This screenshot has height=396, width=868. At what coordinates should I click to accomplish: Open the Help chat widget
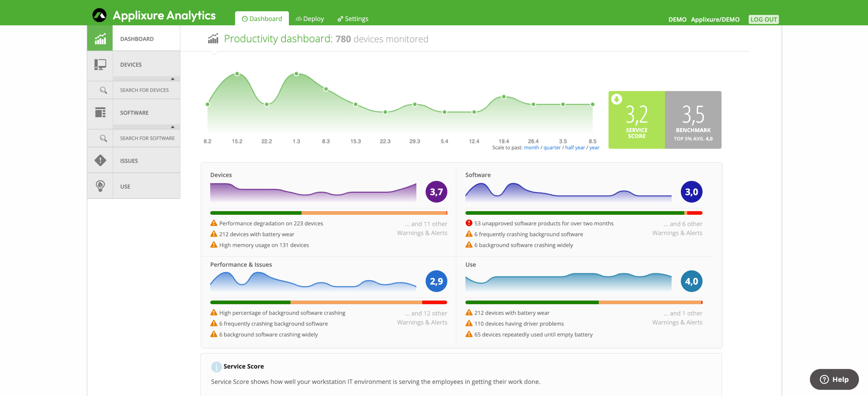pyautogui.click(x=834, y=379)
